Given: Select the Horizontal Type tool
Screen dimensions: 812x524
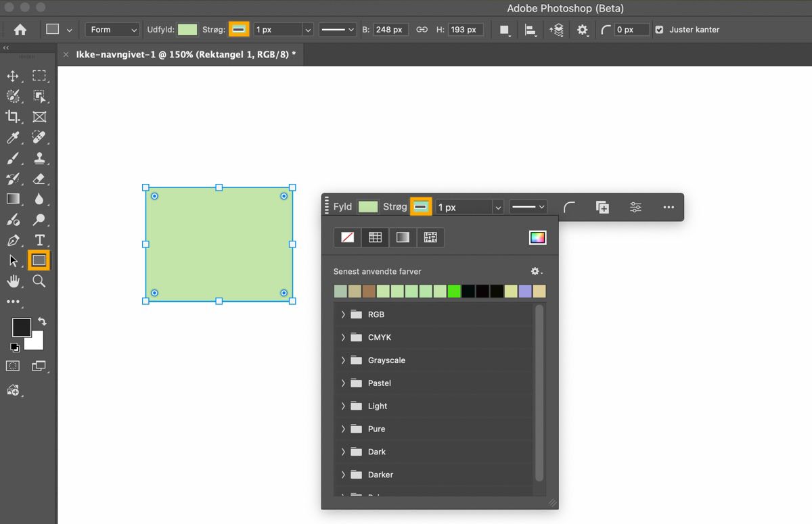Looking at the screenshot, I should pyautogui.click(x=39, y=240).
